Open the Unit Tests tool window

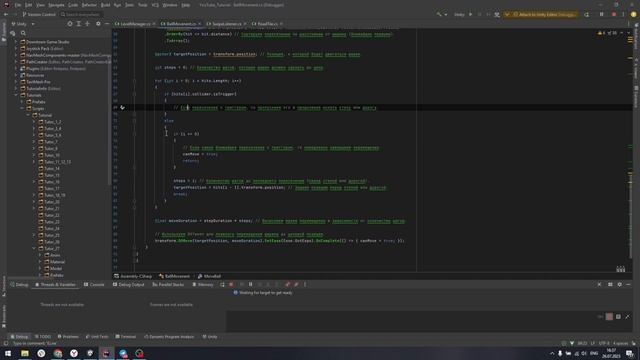click(97, 337)
